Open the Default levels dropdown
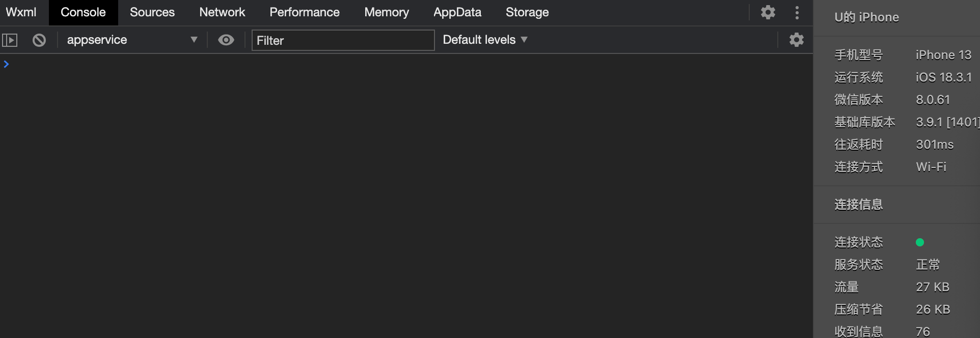The height and width of the screenshot is (338, 980). pos(485,40)
